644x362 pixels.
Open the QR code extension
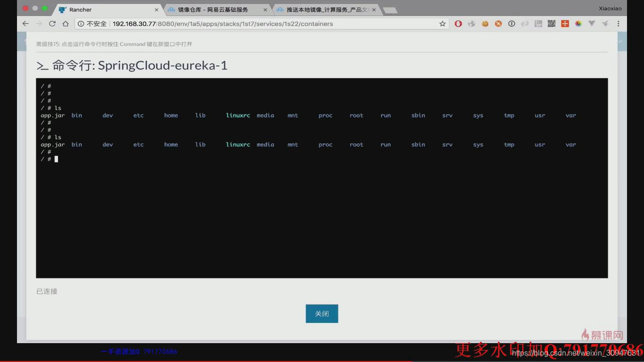tap(552, 24)
